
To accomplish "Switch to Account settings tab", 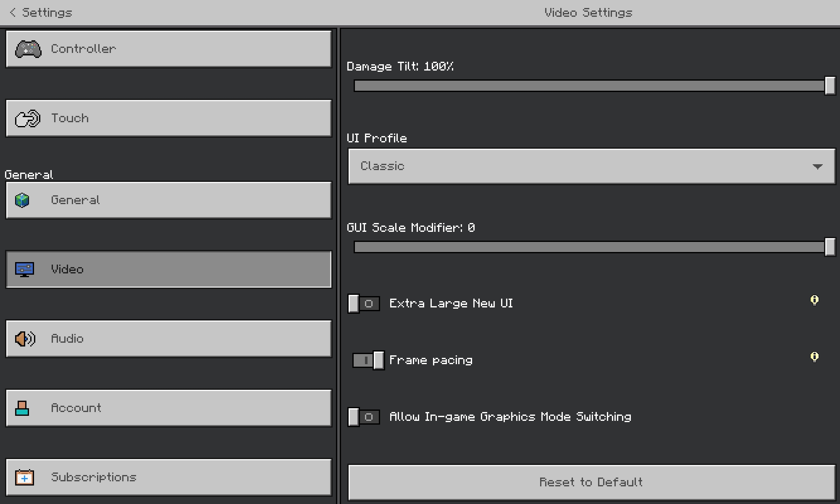I will pos(169,408).
